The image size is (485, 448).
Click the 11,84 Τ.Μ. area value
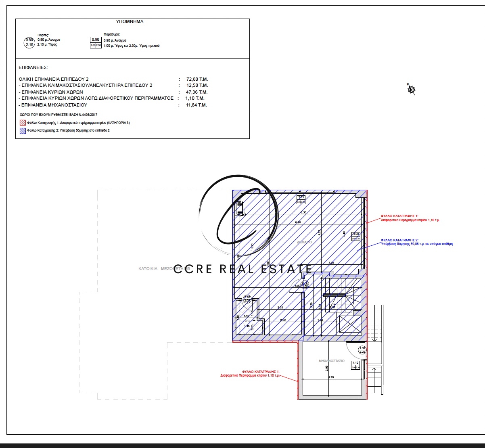[196, 105]
